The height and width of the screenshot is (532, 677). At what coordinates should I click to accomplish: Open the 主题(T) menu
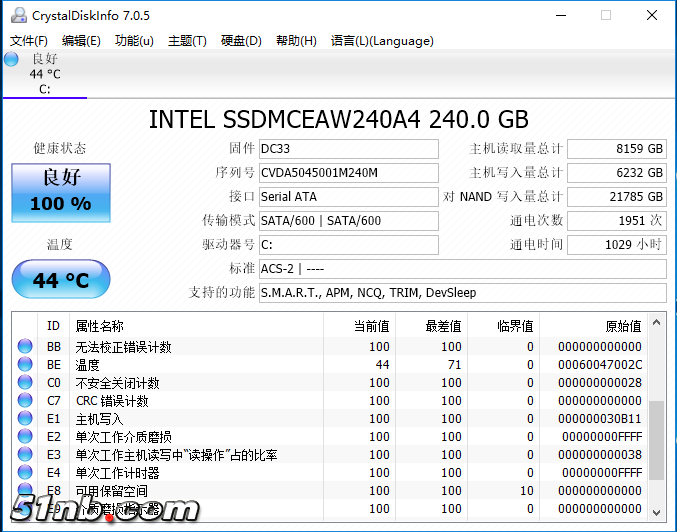pos(187,41)
